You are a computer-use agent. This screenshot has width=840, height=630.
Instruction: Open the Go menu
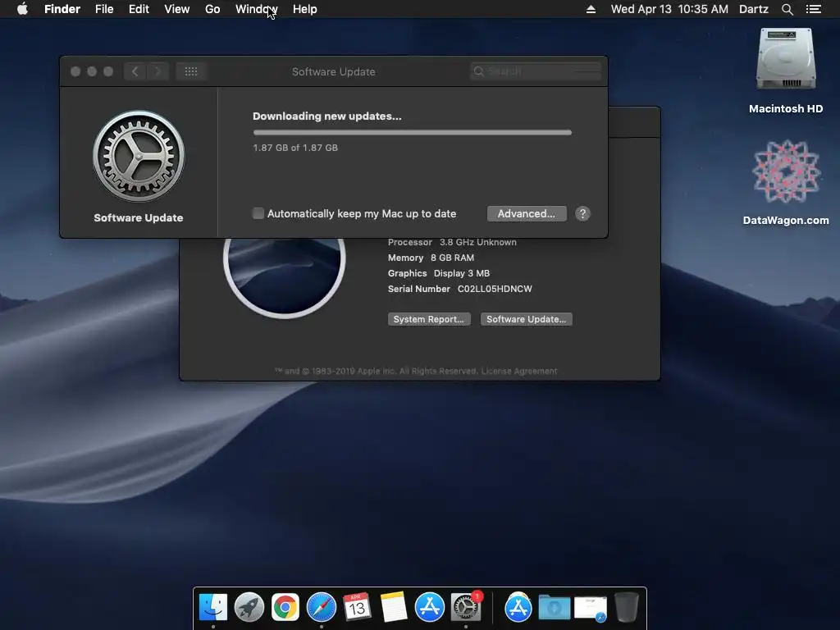point(212,9)
